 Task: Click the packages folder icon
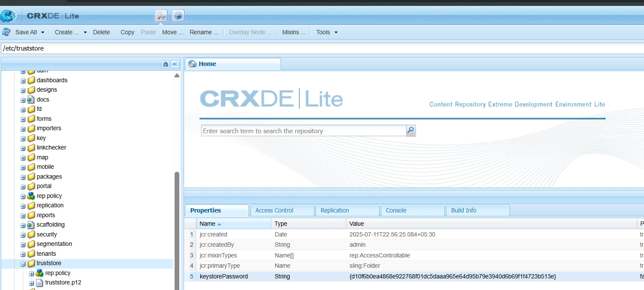(31, 176)
